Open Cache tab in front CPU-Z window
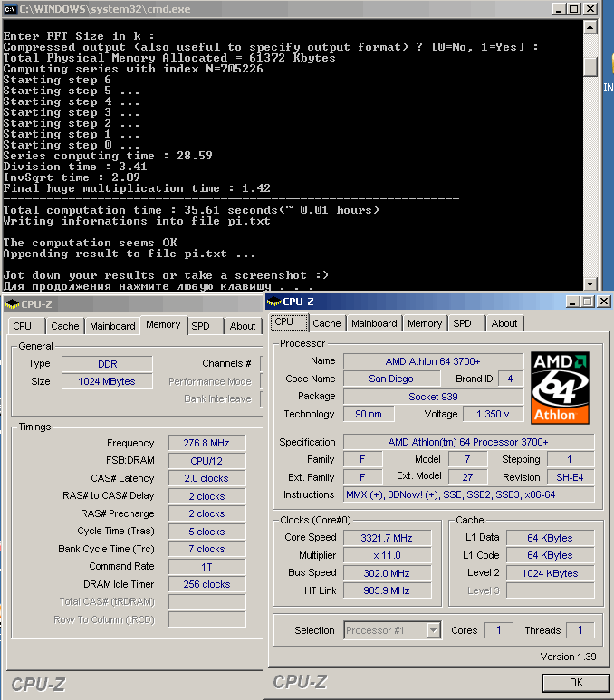 pos(326,323)
